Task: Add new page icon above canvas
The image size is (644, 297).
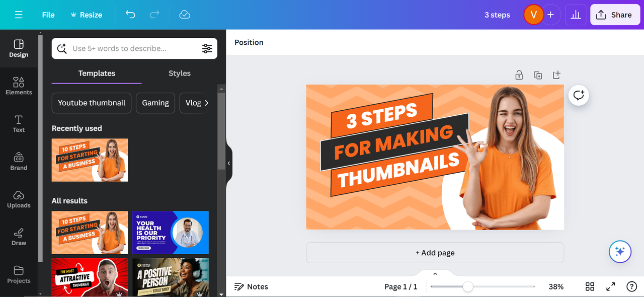Action: (x=556, y=75)
